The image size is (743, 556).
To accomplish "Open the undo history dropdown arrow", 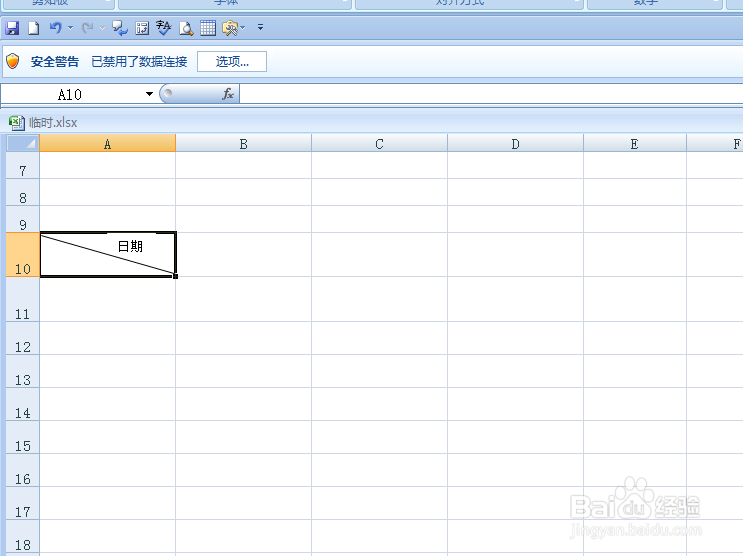I will click(x=71, y=28).
